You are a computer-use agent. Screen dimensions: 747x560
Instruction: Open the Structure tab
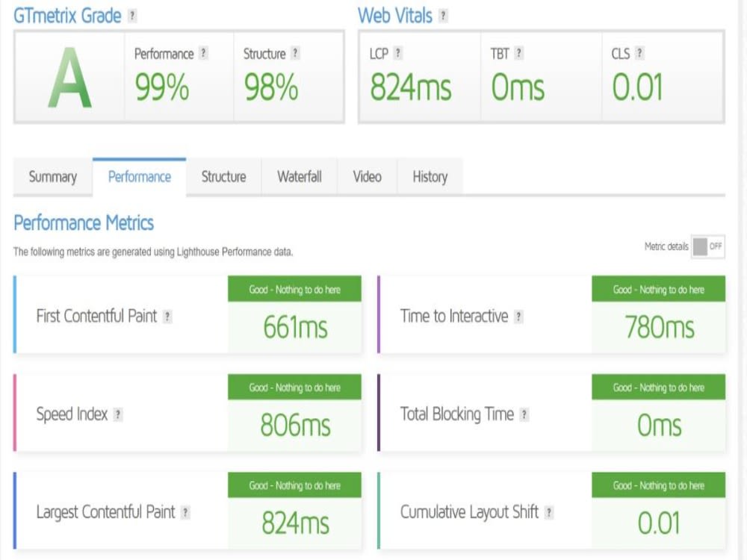224,177
